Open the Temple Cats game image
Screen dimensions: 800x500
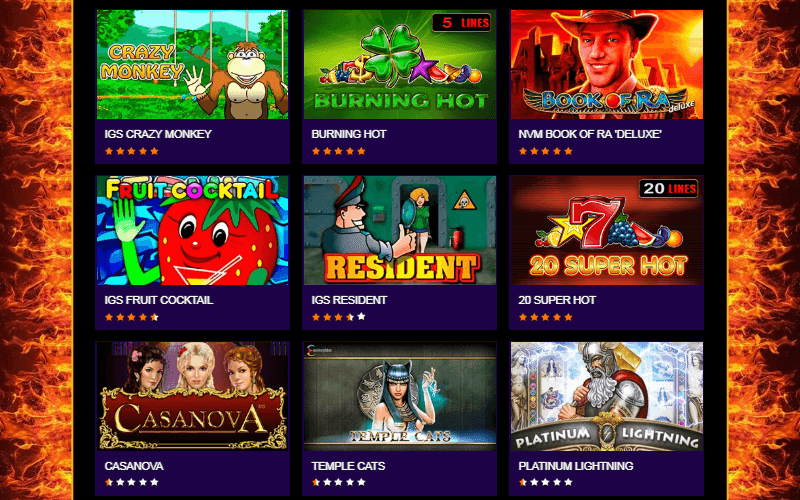tap(399, 396)
